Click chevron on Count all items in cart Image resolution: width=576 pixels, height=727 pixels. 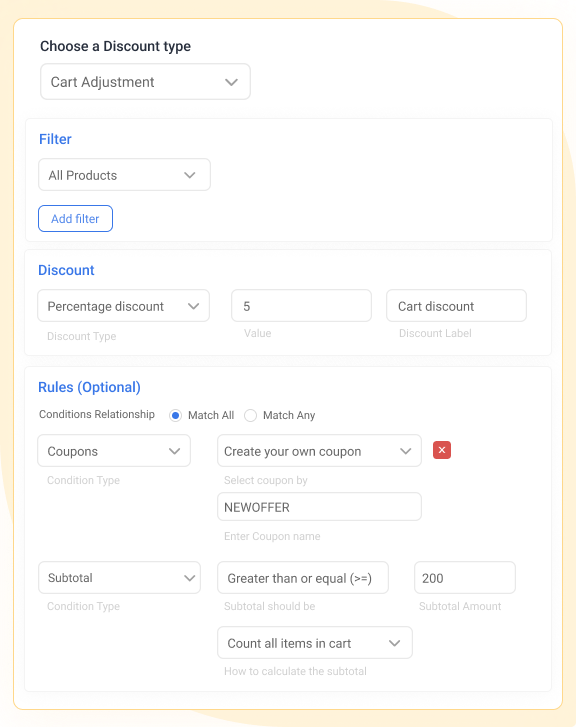tap(394, 643)
